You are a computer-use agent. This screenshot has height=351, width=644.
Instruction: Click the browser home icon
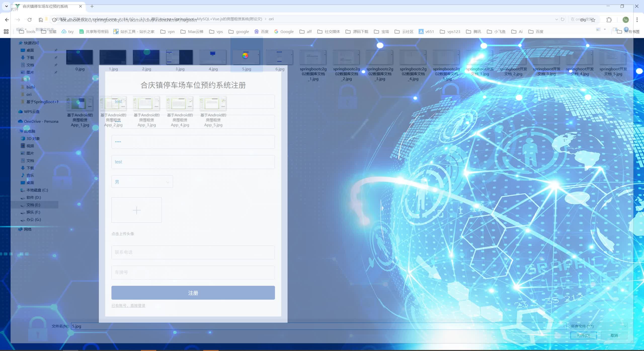point(41,20)
